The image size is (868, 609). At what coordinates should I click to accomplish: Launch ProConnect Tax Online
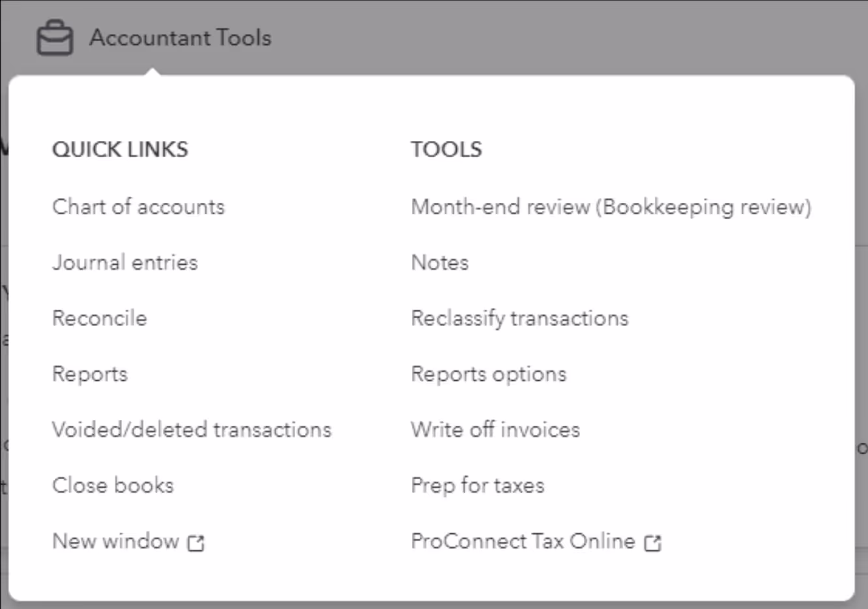523,541
